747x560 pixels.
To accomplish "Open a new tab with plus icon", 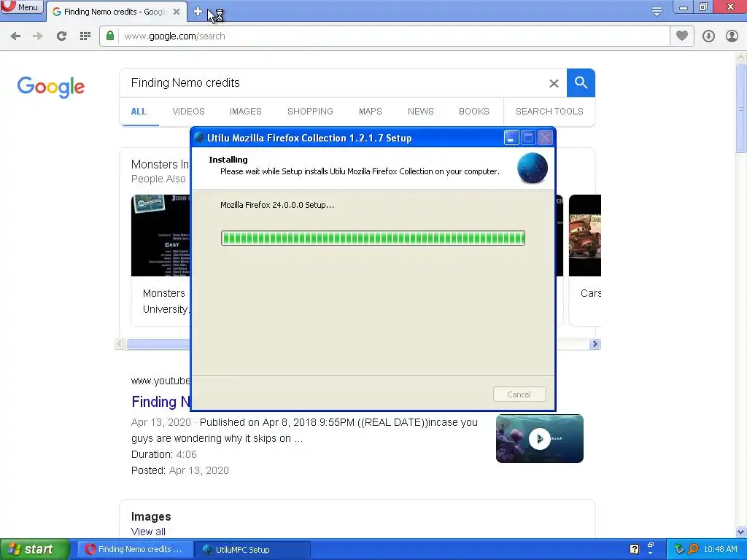I will point(198,12).
